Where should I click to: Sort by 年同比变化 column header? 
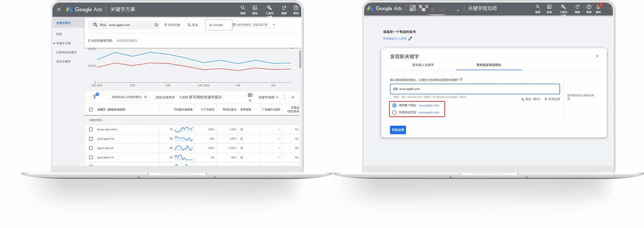229,109
